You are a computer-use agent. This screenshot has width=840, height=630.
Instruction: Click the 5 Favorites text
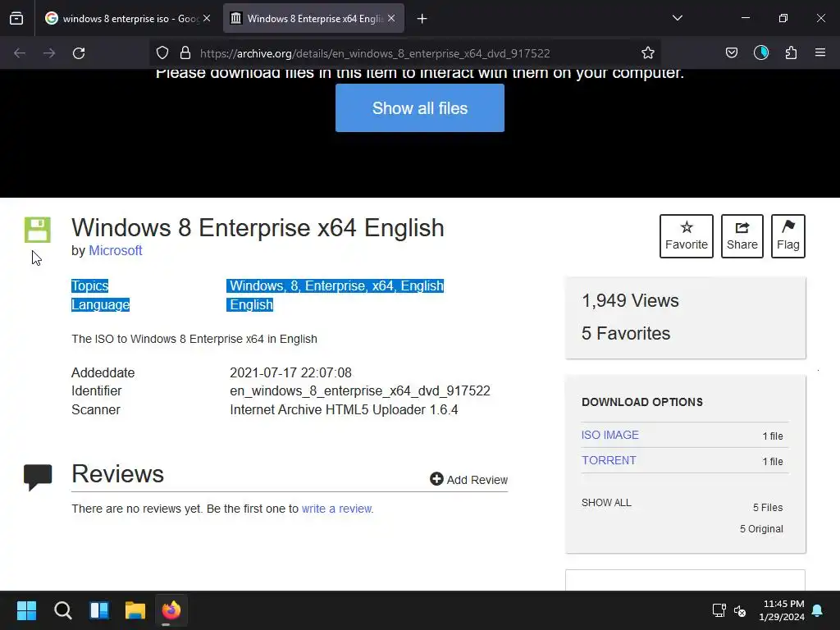pos(626,333)
